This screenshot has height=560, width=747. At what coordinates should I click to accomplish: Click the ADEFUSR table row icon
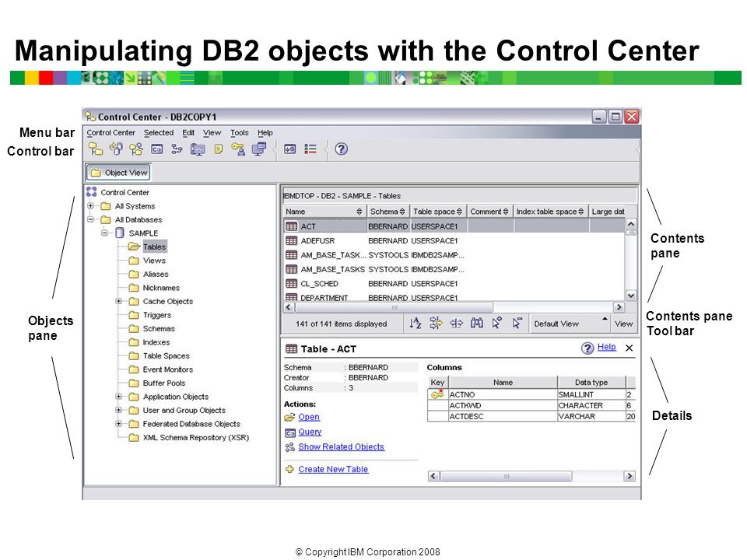coord(291,240)
